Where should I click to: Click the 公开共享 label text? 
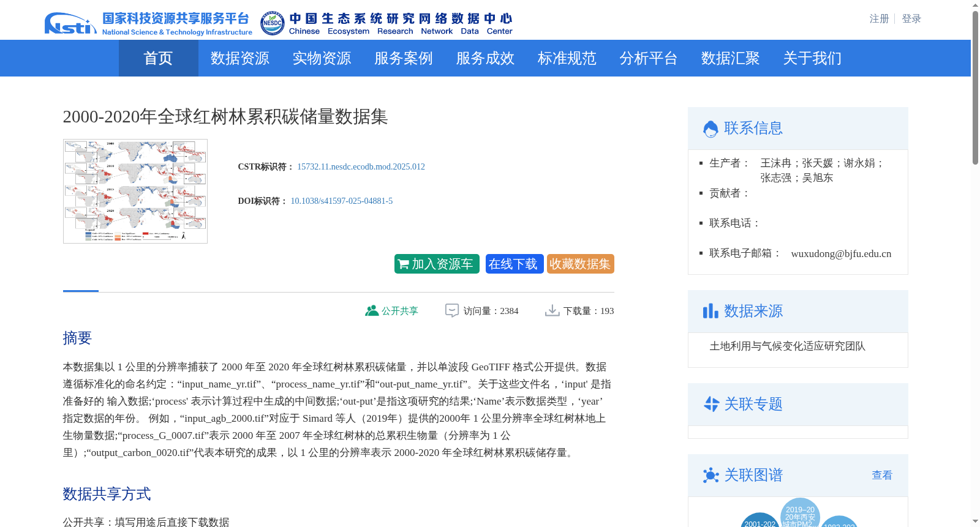pyautogui.click(x=400, y=311)
